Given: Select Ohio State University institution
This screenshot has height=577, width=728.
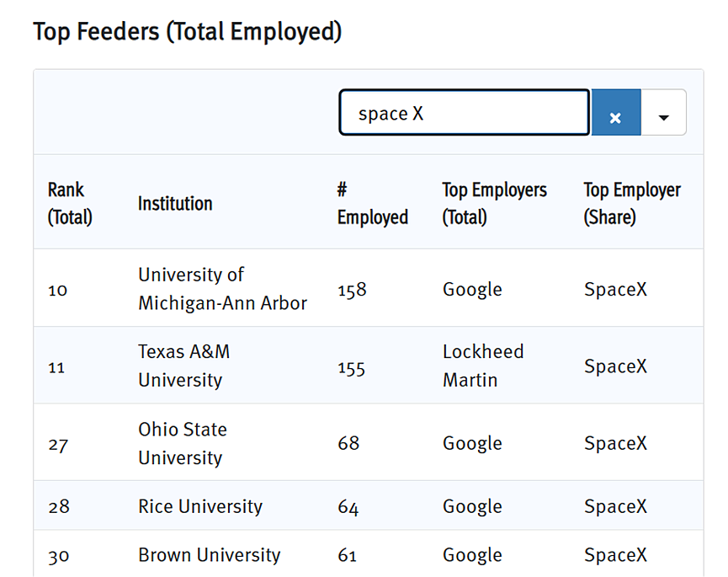Looking at the screenshot, I should tap(183, 443).
